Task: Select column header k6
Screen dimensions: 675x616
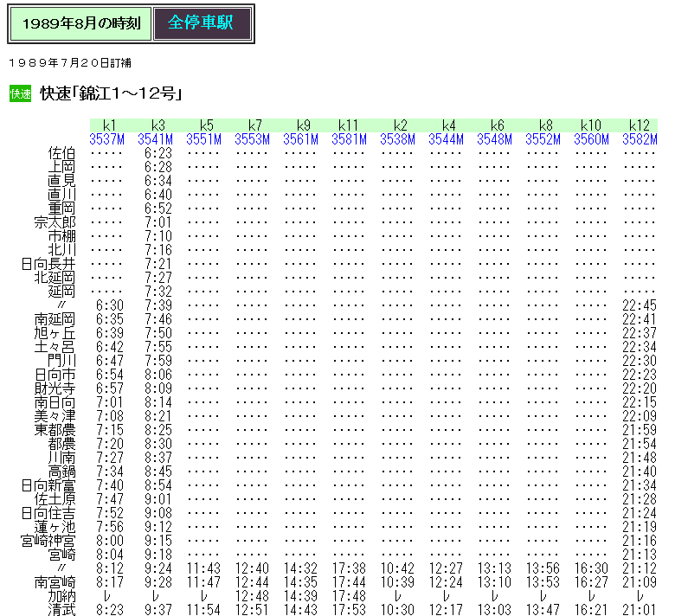Action: point(497,125)
